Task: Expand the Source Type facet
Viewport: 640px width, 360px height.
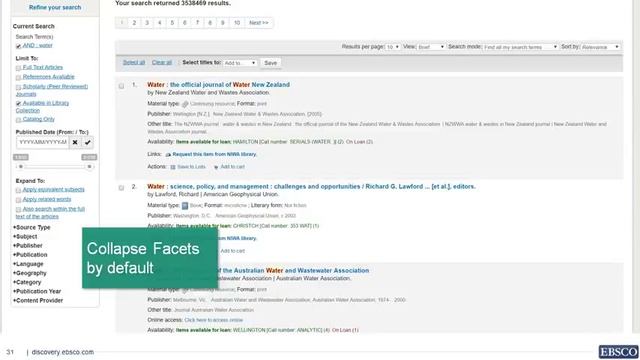Action: click(32, 227)
